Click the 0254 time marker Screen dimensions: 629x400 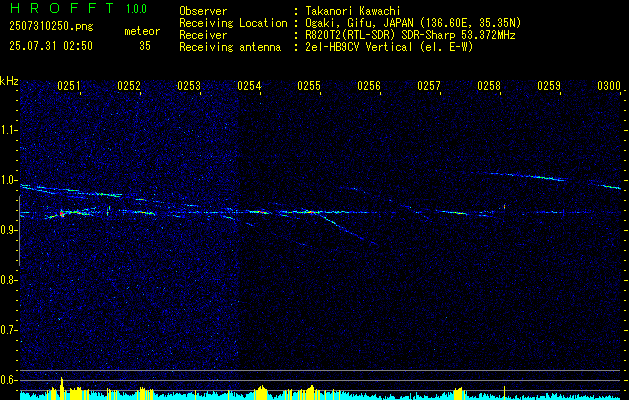point(249,86)
